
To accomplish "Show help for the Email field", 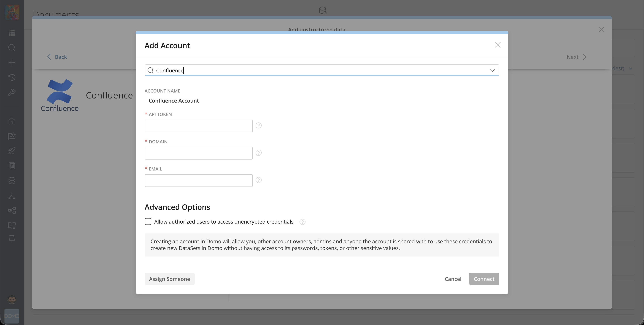I will click(x=259, y=180).
